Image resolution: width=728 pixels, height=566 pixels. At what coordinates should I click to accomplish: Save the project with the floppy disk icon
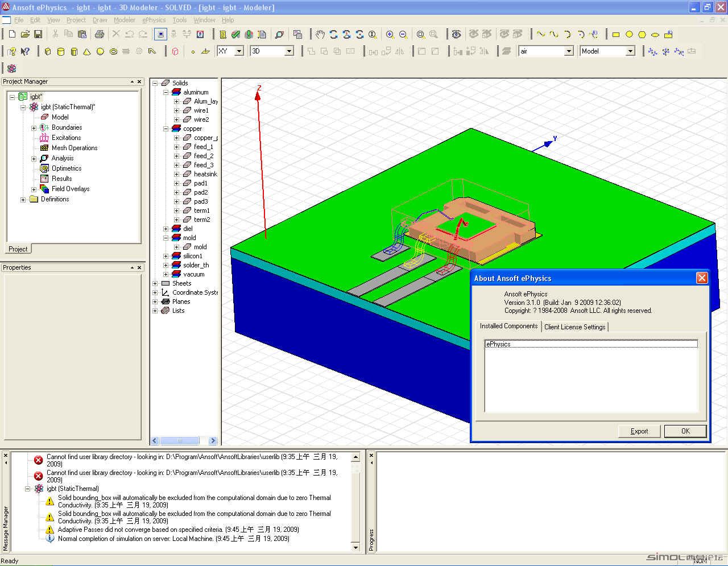tap(38, 35)
